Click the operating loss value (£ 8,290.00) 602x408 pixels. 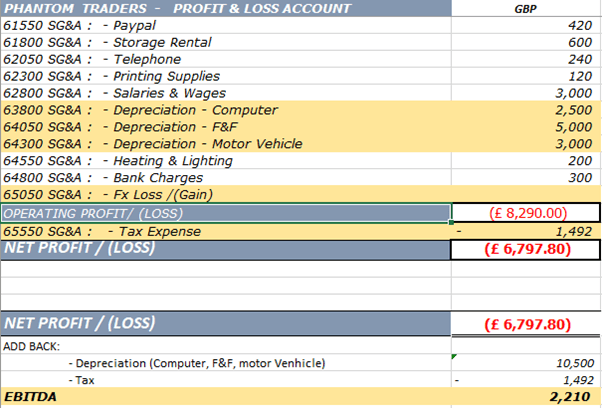click(x=526, y=213)
